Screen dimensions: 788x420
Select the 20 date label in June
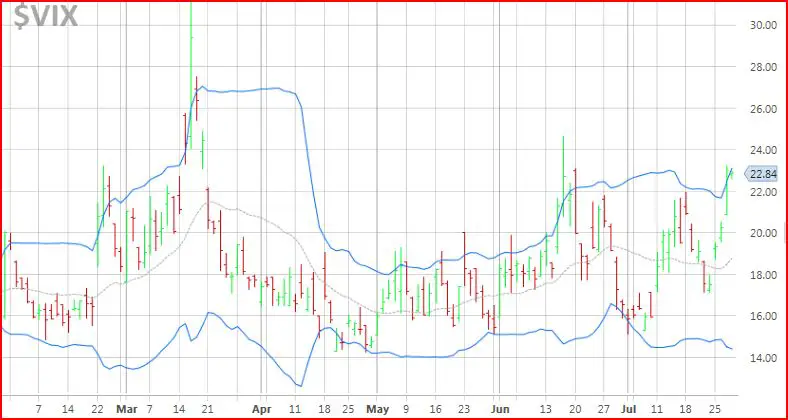(x=576, y=409)
